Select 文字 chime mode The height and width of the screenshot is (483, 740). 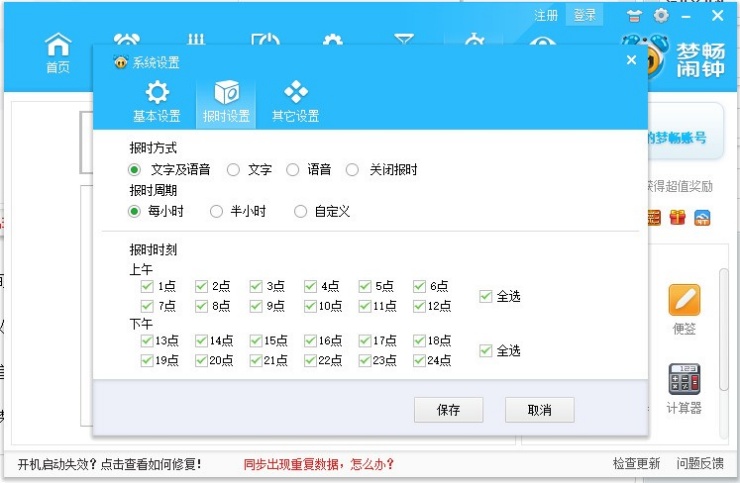pyautogui.click(x=233, y=169)
